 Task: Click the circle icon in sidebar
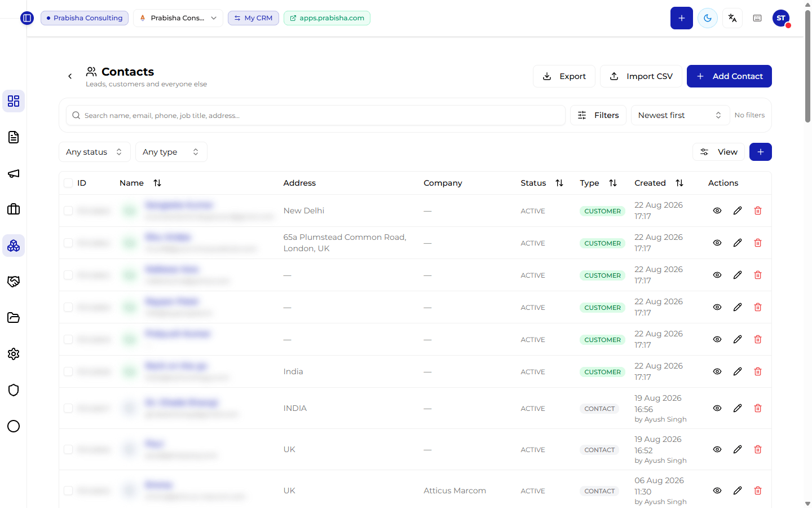pyautogui.click(x=14, y=426)
